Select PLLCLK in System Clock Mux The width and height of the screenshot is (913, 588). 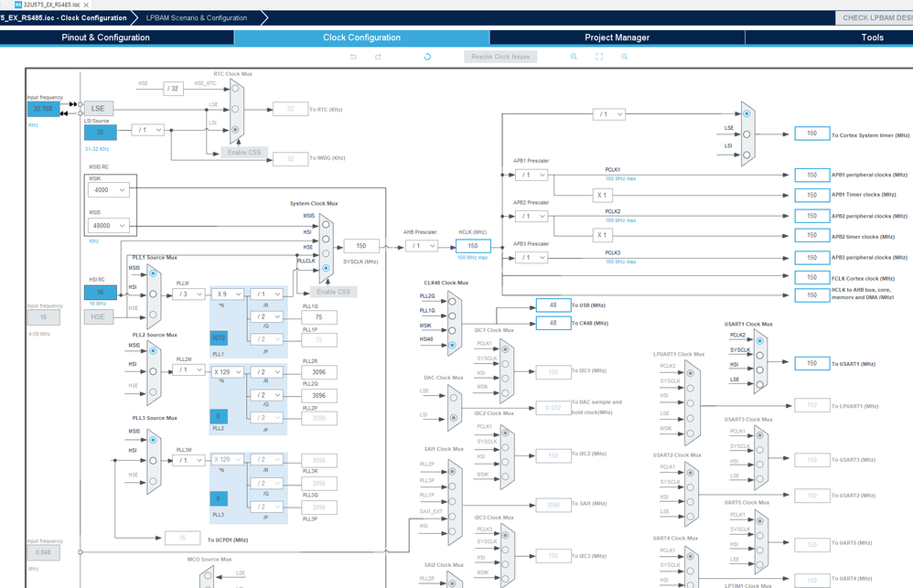(326, 268)
